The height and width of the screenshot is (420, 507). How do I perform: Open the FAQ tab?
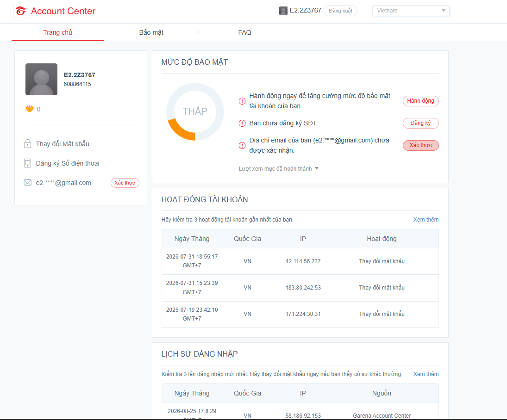pos(244,32)
